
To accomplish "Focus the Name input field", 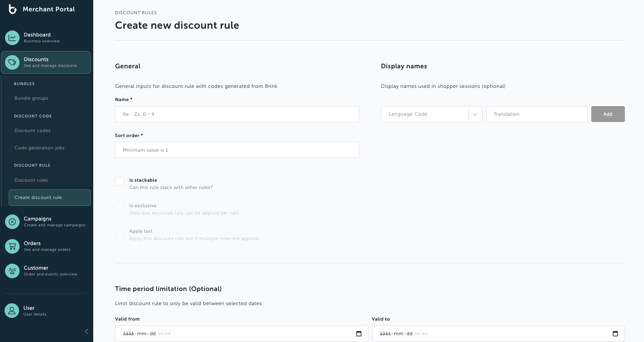I will [x=237, y=114].
